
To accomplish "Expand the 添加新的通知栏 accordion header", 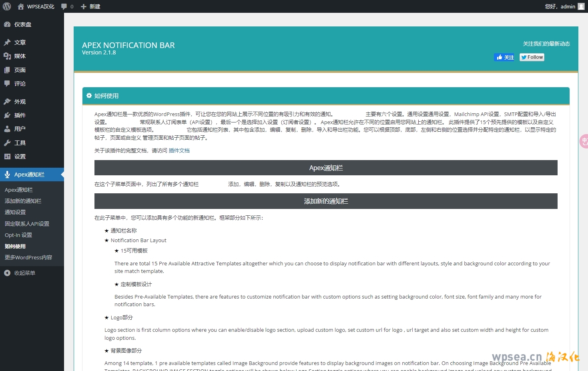I will [326, 201].
